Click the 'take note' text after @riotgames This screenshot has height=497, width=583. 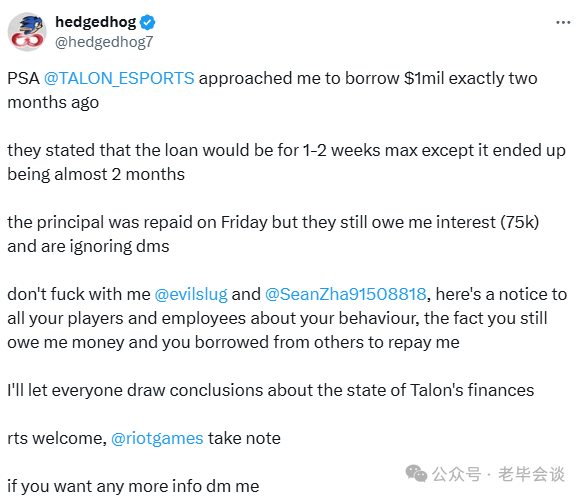244,438
